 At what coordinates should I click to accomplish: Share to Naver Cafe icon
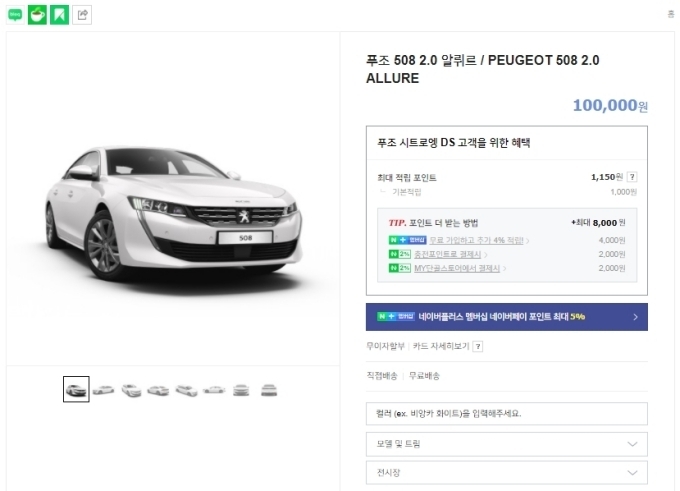38,15
